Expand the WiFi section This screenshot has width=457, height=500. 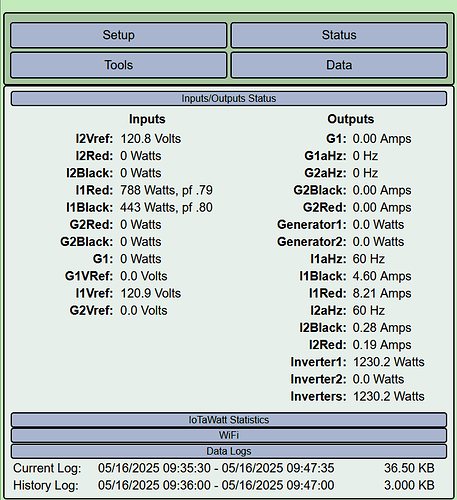229,435
